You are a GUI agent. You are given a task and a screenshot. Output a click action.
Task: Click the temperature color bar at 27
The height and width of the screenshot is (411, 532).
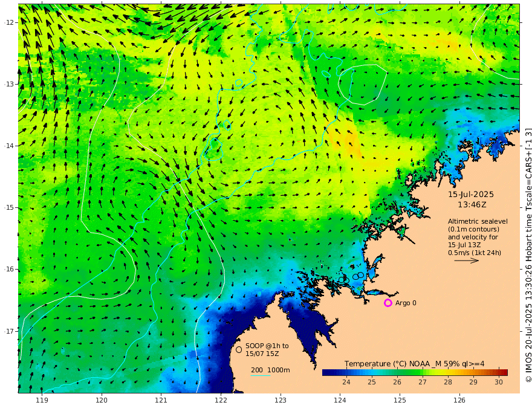(423, 372)
